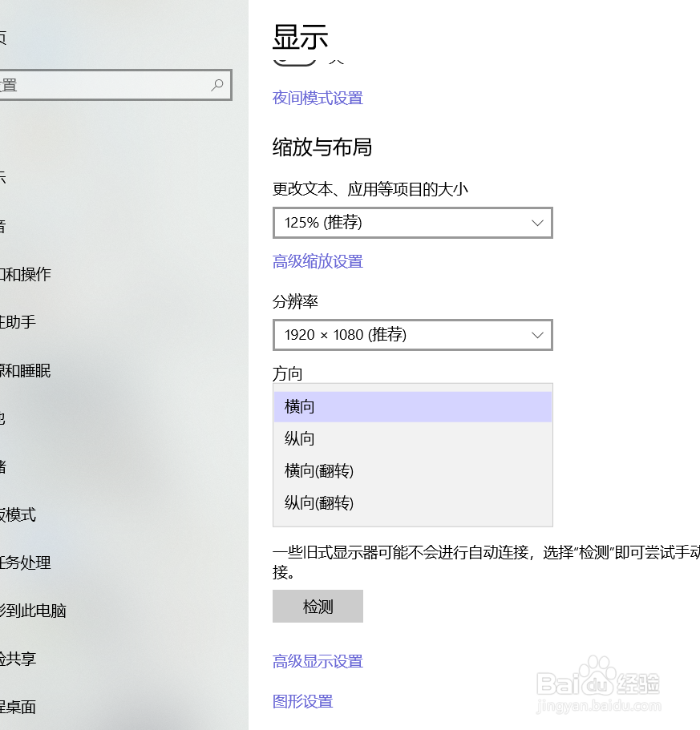Open the 125% (推荐) scaling dropdown

point(413,223)
